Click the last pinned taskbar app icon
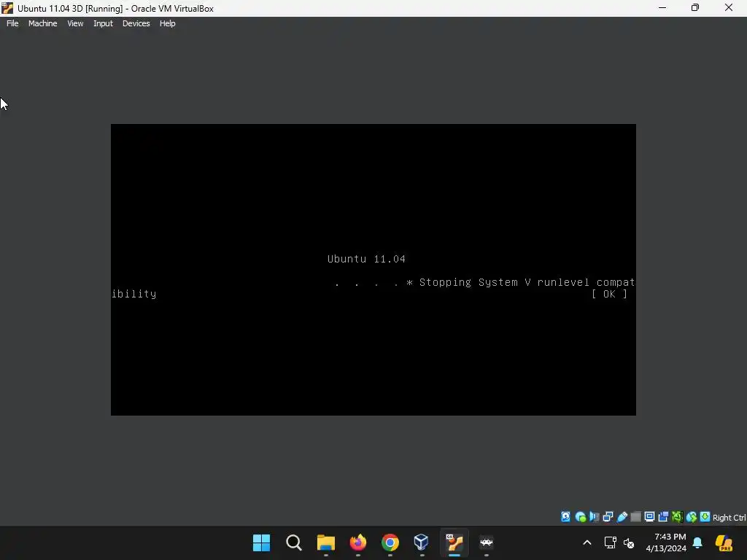Viewport: 747px width, 560px height. coord(487,542)
